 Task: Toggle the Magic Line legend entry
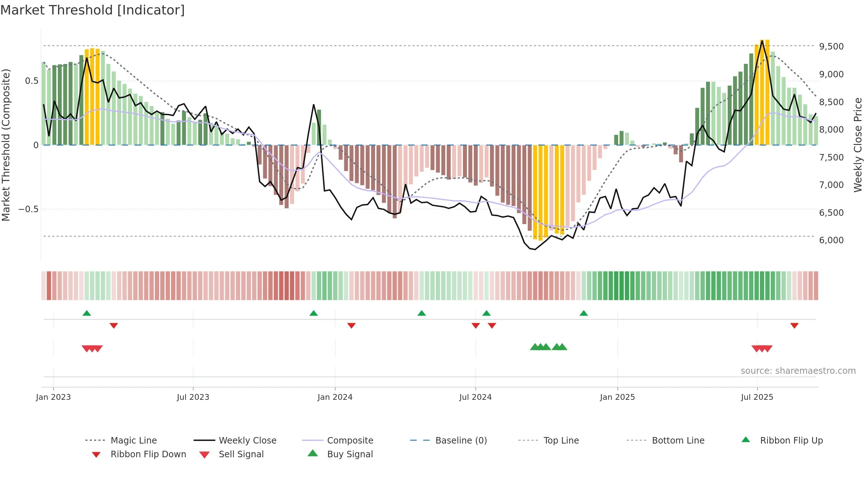click(x=121, y=440)
